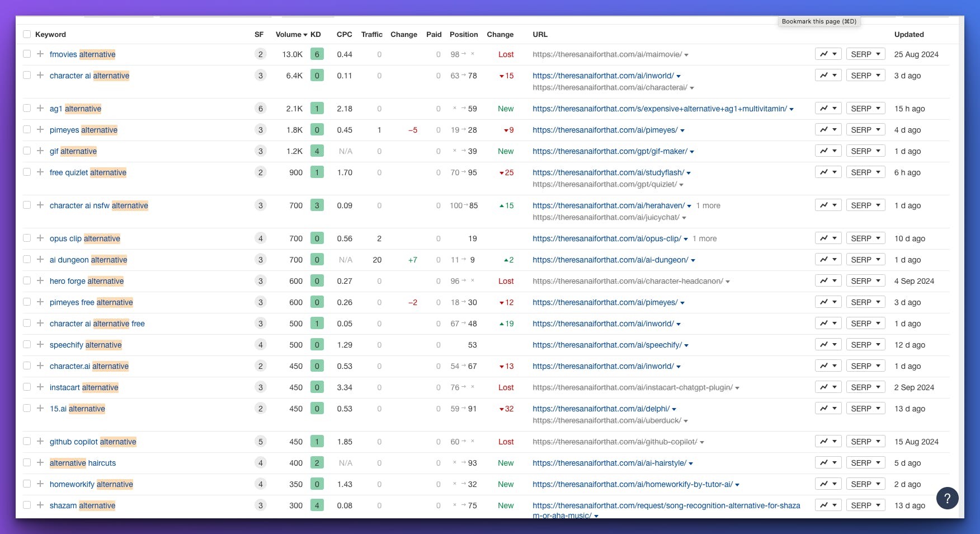The height and width of the screenshot is (534, 980).
Task: Open the ag1 multivitamin alternative URL link
Action: [x=659, y=109]
